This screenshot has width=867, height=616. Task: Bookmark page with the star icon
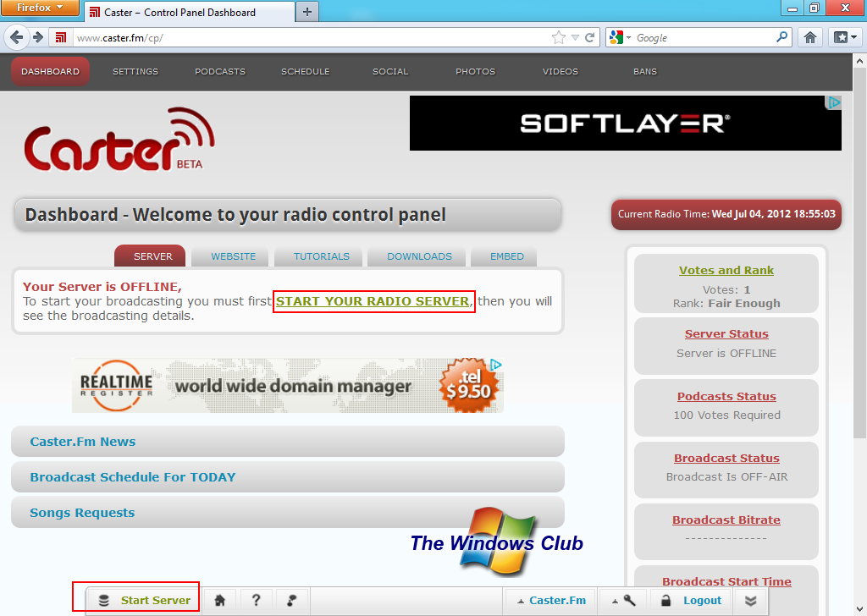[559, 37]
